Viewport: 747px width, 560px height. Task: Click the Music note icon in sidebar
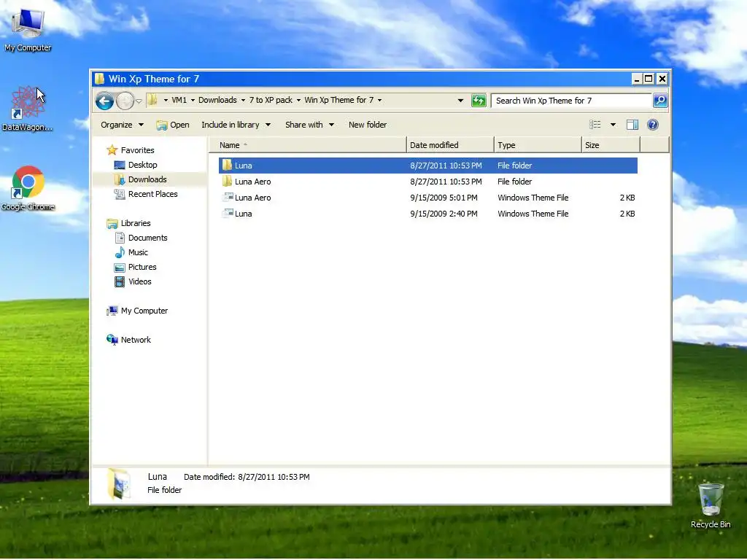click(x=120, y=252)
